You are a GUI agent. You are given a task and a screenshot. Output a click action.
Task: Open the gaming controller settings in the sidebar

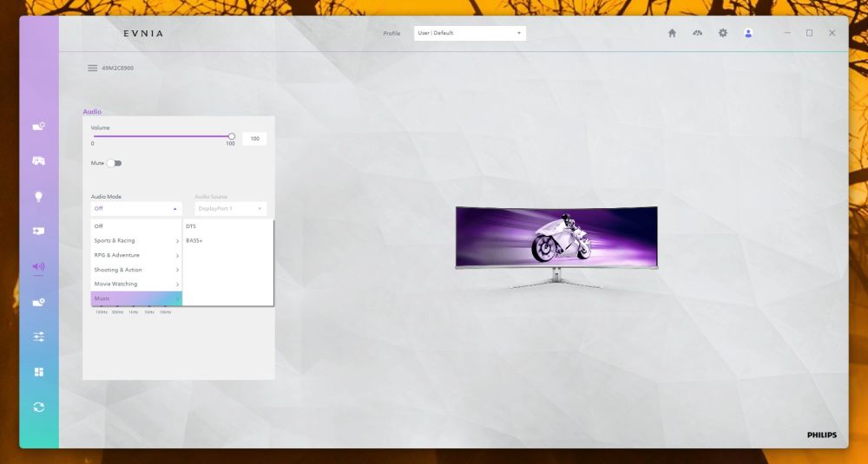tap(38, 161)
